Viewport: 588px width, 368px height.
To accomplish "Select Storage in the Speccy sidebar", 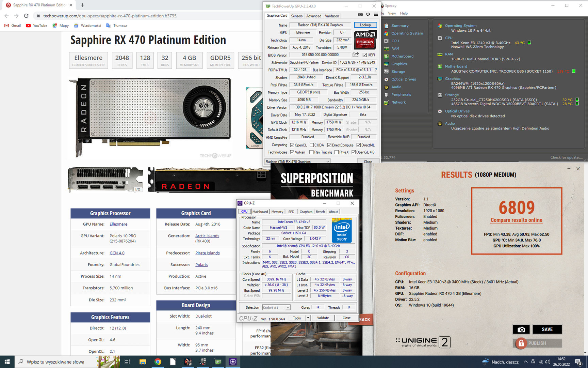I will pos(398,72).
